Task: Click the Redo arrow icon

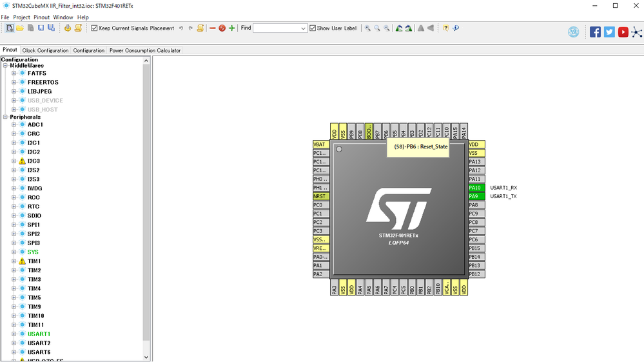Action: (x=190, y=28)
